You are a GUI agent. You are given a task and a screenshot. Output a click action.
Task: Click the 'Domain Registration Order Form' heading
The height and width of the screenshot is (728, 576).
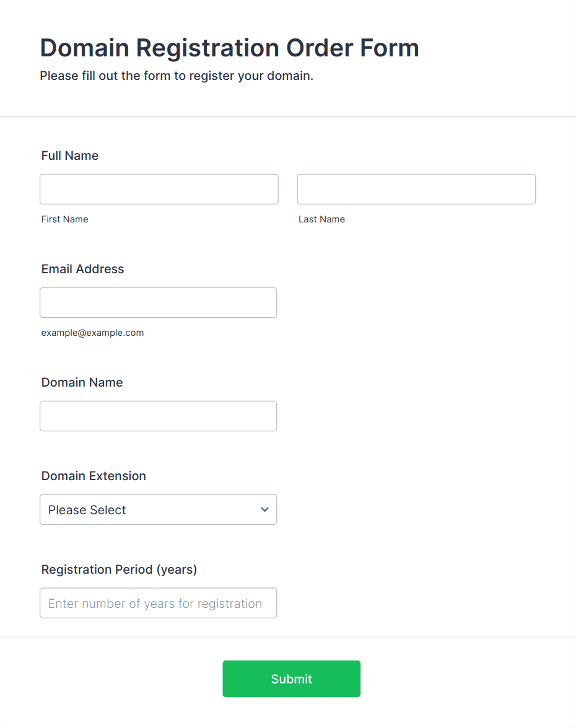tap(229, 48)
